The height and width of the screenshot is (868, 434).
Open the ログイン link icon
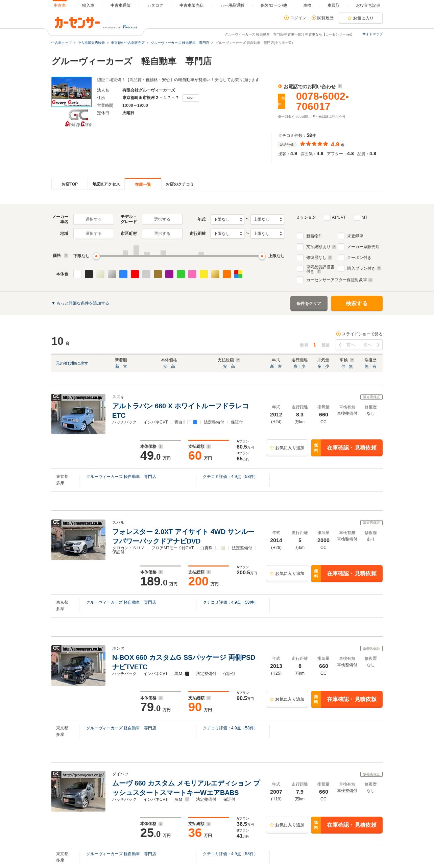(x=286, y=18)
